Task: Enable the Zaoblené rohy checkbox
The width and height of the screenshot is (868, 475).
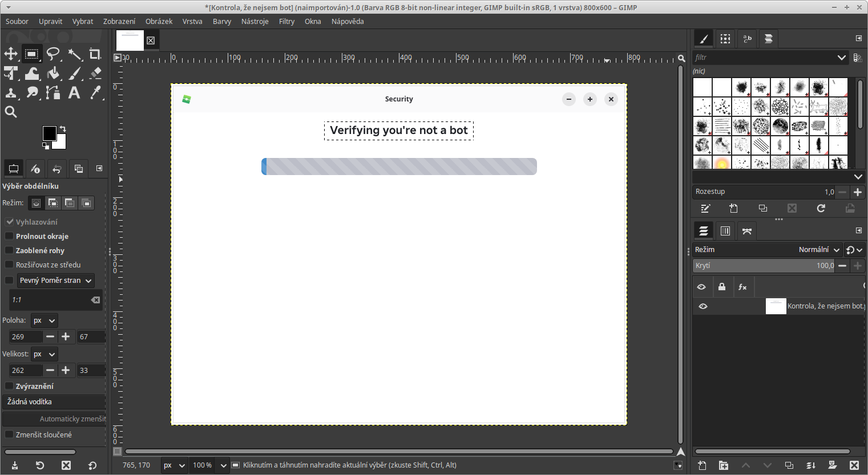Action: [9, 250]
